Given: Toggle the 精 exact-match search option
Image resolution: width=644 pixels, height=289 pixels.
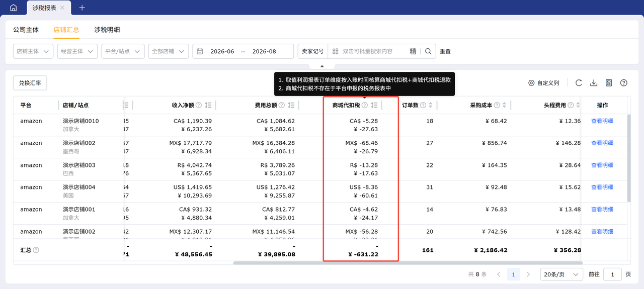Looking at the screenshot, I should point(413,51).
